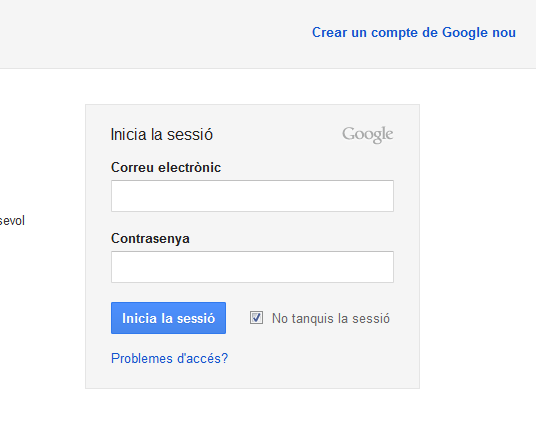Image resolution: width=536 pixels, height=423 pixels.
Task: Open the Crear un compte de Google nou link
Action: click(414, 32)
